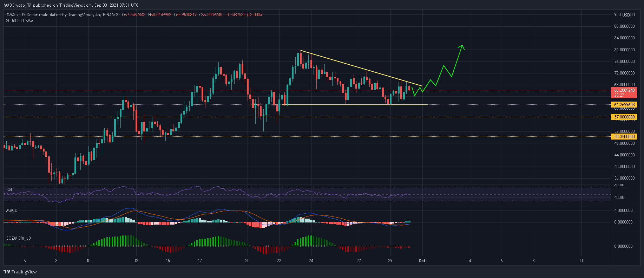
Task: Click the yellow 50.3500000 price label
Action: pos(624,137)
